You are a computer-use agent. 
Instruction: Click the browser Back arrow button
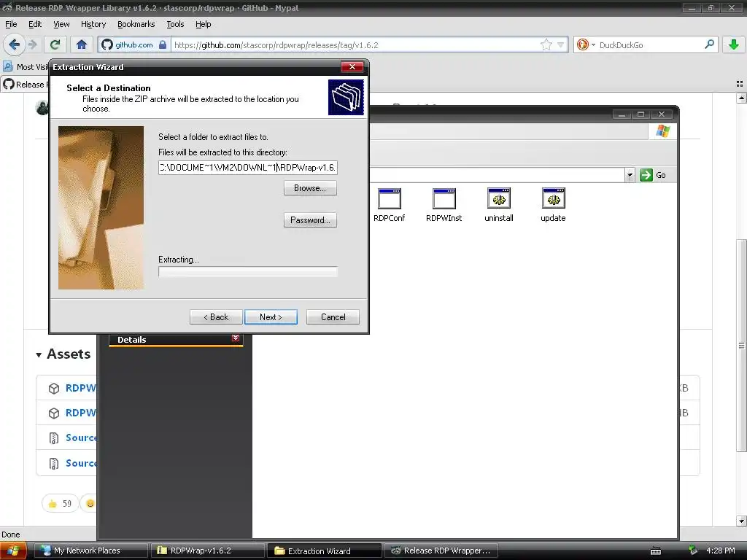pos(15,44)
